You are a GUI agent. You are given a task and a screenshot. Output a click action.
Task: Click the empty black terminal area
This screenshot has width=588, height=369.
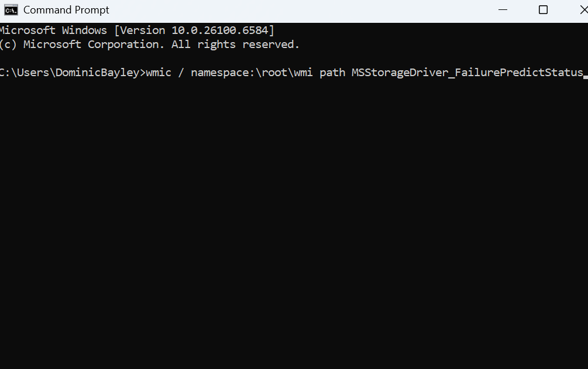coord(293,234)
